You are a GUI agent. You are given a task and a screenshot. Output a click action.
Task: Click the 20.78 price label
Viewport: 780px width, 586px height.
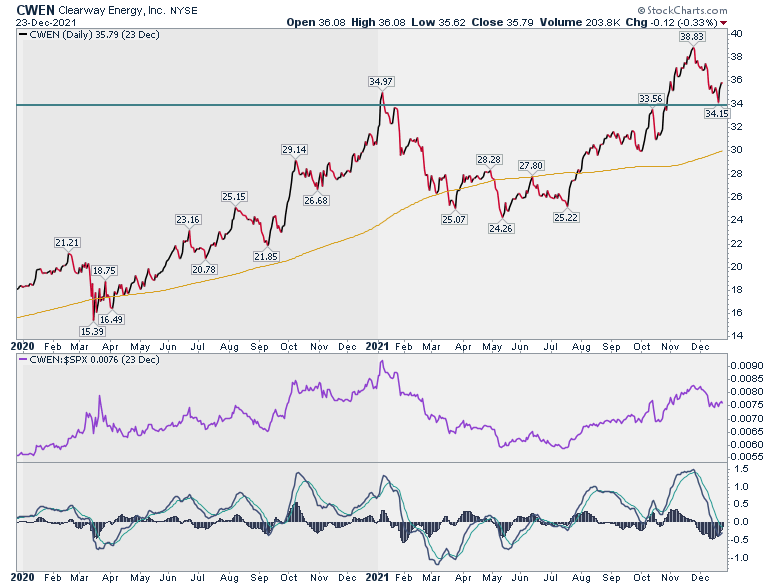(x=204, y=269)
